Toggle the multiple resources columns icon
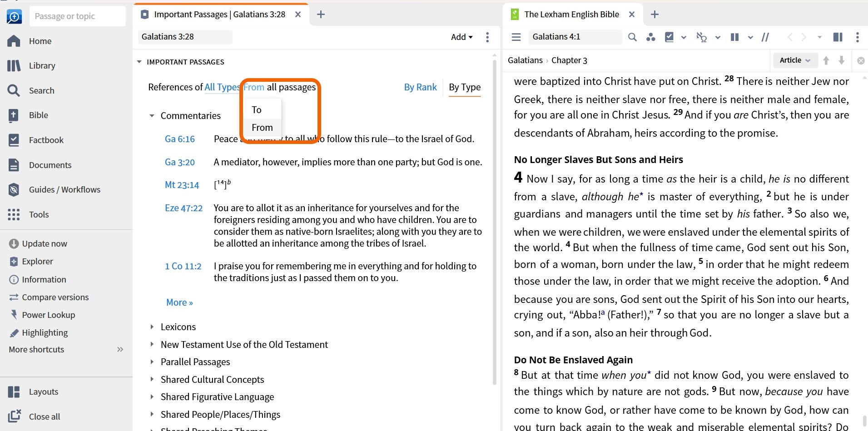The height and width of the screenshot is (431, 868). pos(734,37)
